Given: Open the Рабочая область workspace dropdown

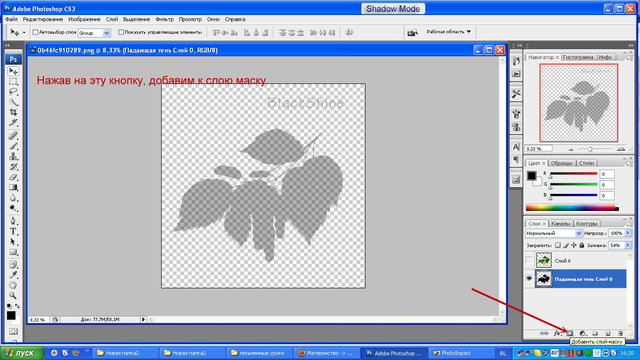Looking at the screenshot, I should click(448, 31).
